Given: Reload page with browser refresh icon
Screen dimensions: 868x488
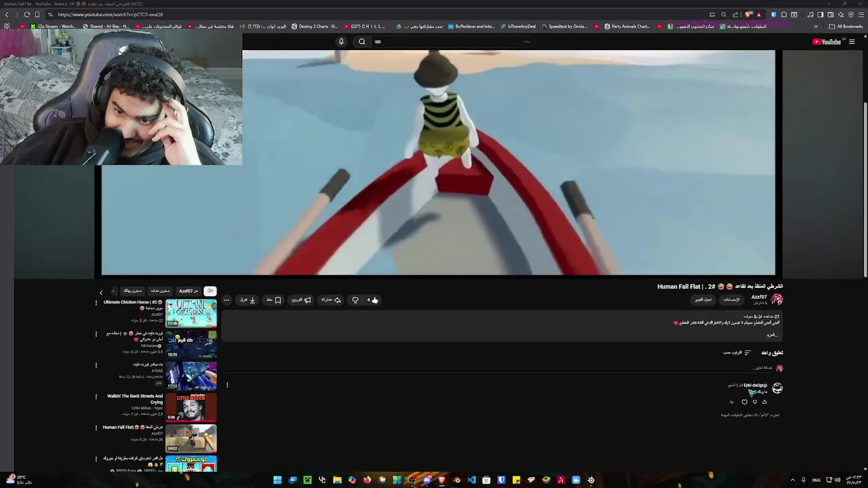Looking at the screenshot, I should coord(26,14).
